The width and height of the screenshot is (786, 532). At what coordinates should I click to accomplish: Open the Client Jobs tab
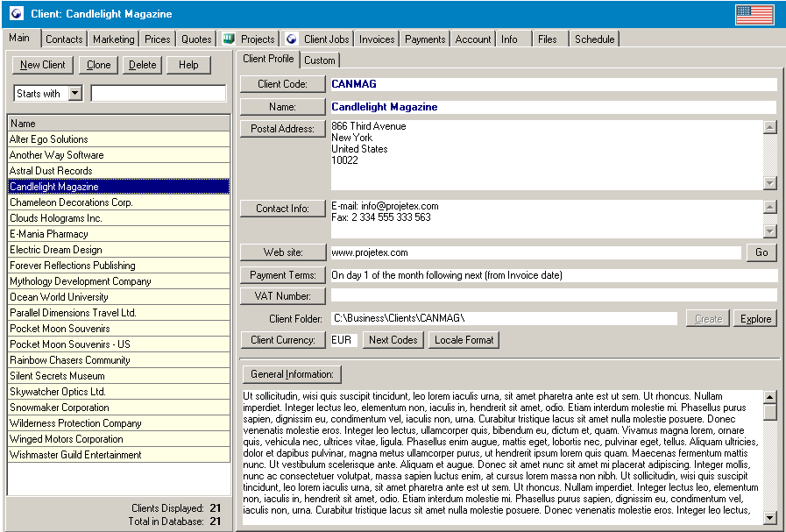pos(317,39)
